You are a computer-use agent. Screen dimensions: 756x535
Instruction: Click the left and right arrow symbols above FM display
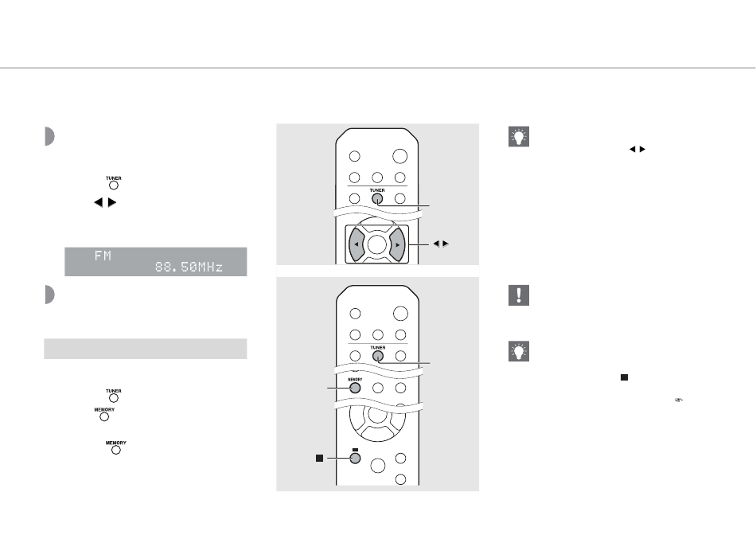(x=105, y=202)
